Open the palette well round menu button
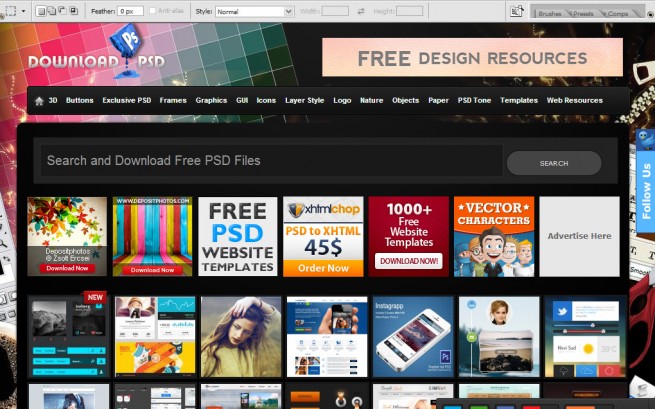655x409 pixels. coord(650,14)
